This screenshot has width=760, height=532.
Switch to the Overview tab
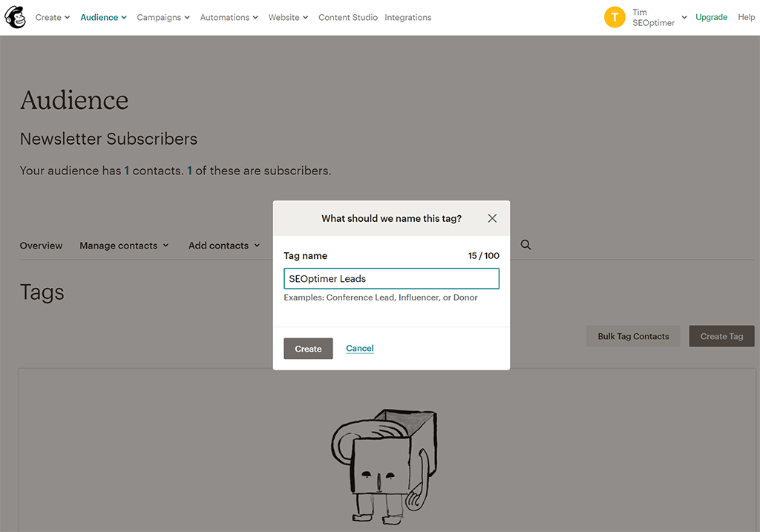(41, 246)
